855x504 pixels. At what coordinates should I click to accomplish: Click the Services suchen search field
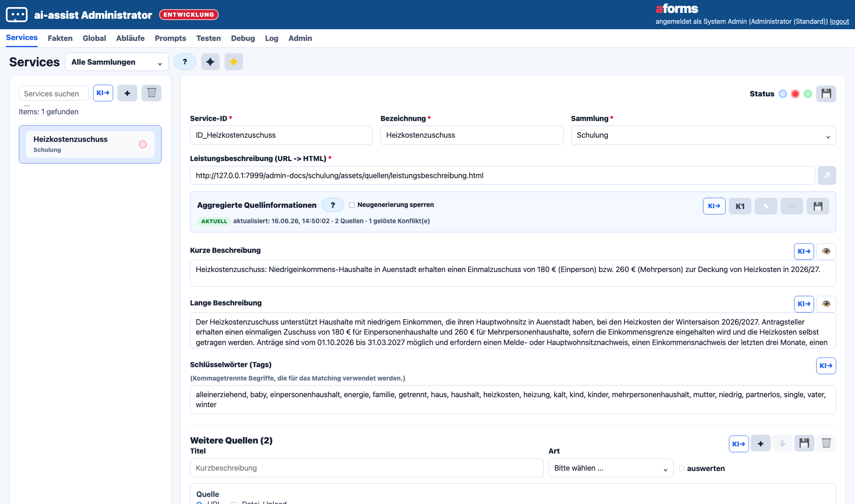point(54,93)
